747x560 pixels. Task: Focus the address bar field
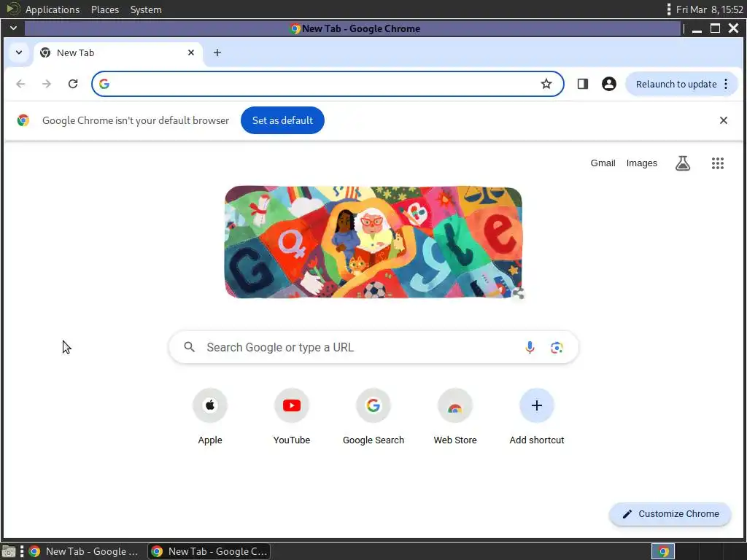[x=328, y=84]
